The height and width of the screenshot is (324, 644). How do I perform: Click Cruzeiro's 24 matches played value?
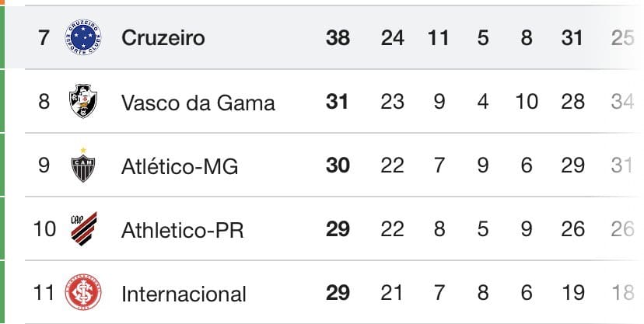pyautogui.click(x=393, y=37)
